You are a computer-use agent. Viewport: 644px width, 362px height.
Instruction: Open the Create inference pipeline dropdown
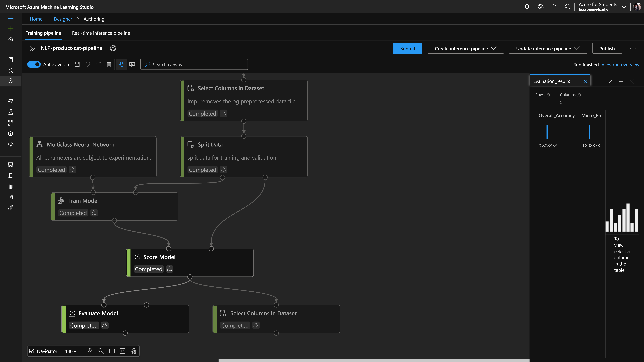(465, 48)
